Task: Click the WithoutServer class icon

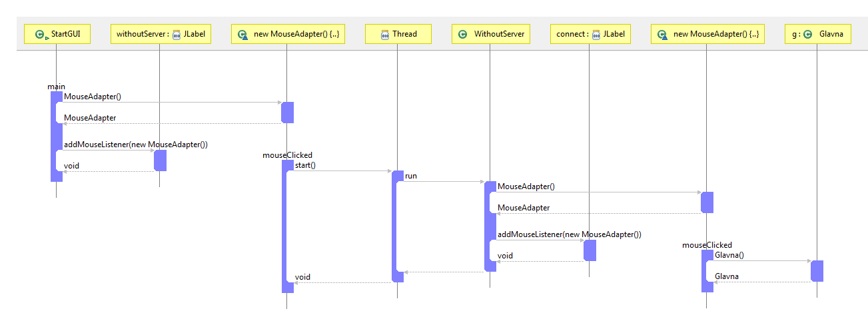Action: pyautogui.click(x=463, y=35)
